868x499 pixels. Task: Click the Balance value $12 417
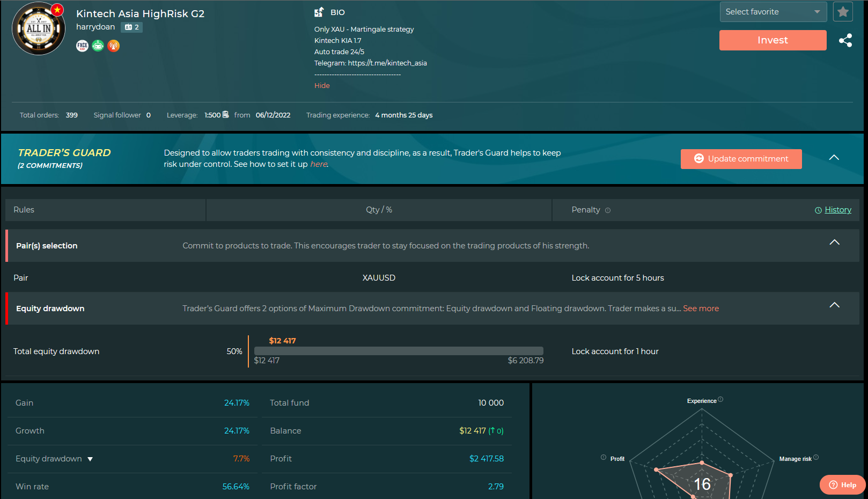[x=473, y=431]
